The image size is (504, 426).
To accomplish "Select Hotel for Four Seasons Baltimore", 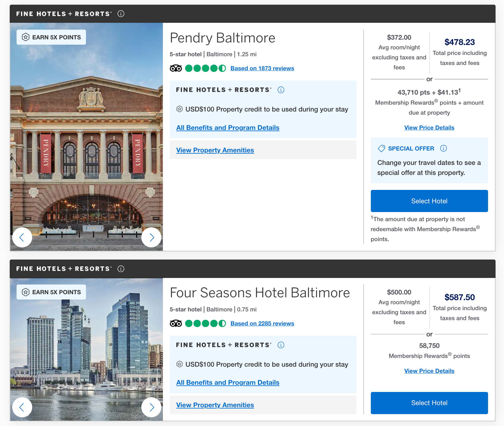I will 429,403.
